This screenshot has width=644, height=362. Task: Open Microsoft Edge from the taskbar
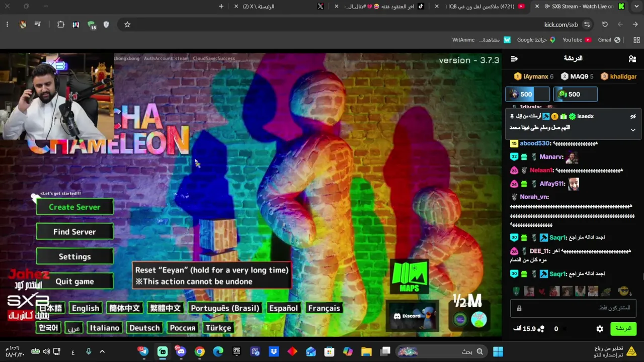[218, 351]
